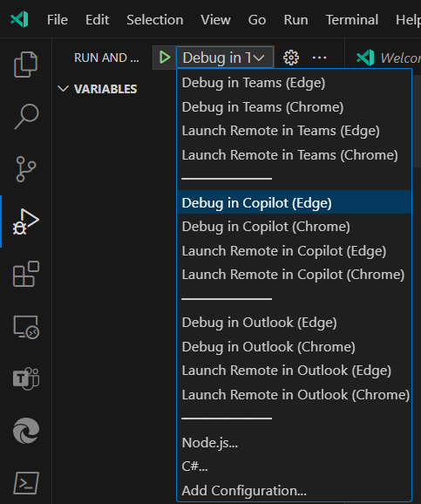Screen dimensions: 421x504
Task: Choose Launch Remote in Outlook (Edge)
Action: click(294, 371)
